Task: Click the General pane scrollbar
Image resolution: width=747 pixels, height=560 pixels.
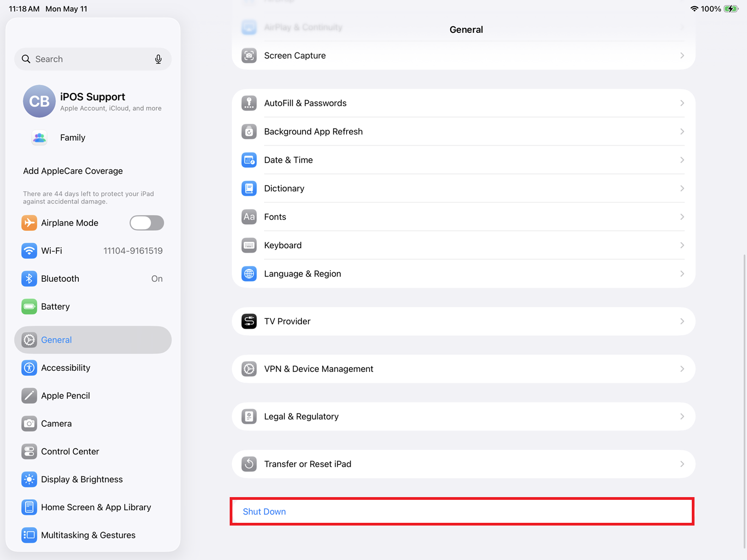Action: click(x=744, y=401)
